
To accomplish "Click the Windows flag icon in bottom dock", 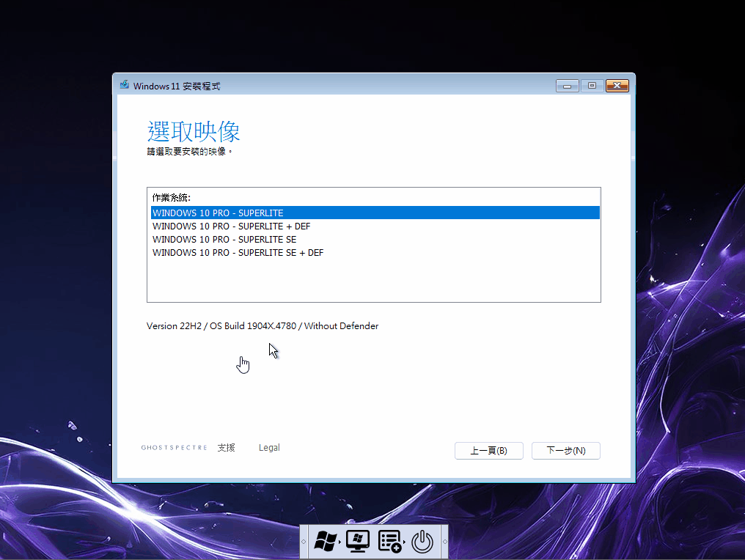I will coord(324,542).
